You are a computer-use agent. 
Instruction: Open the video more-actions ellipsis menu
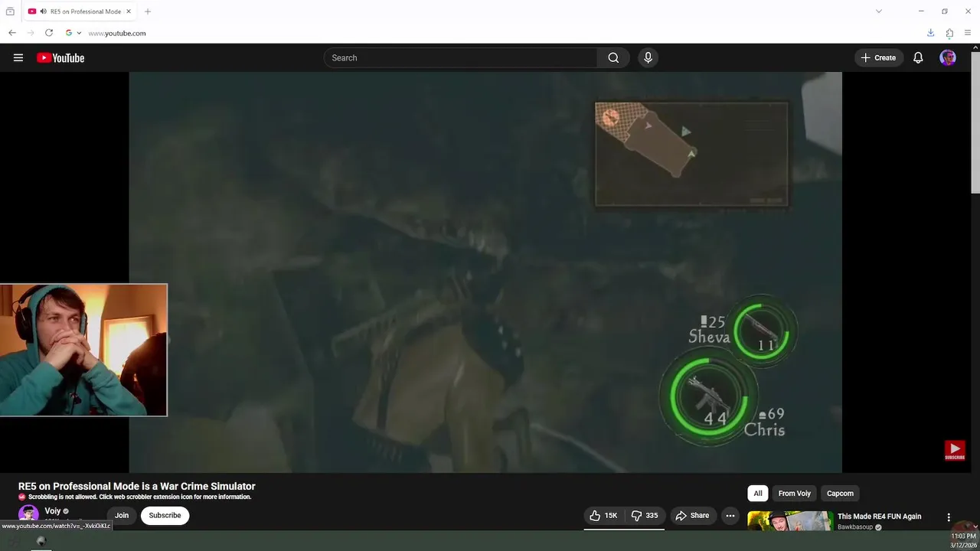(x=730, y=516)
